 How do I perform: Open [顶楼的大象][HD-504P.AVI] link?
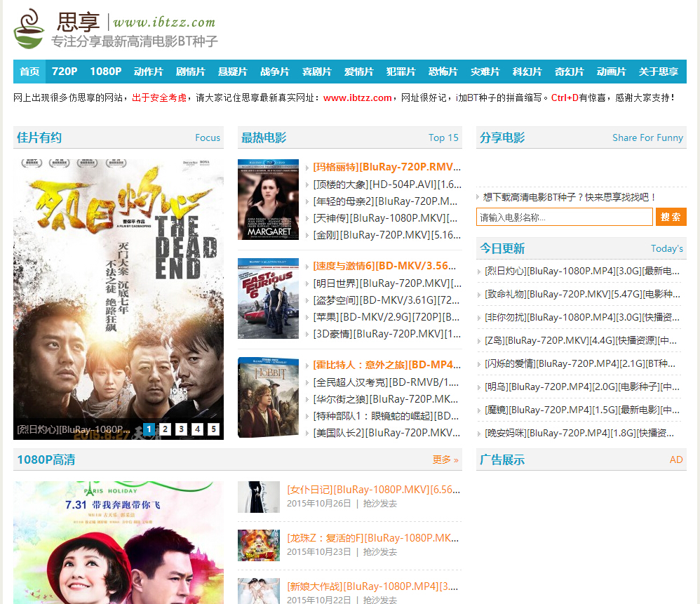coord(387,184)
